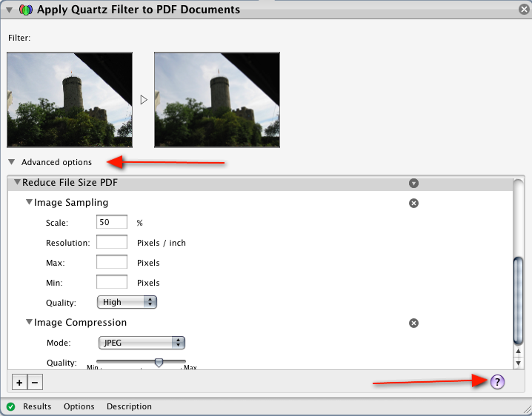Click the compression Quality slider knob
This screenshot has width=532, height=416.
(159, 363)
